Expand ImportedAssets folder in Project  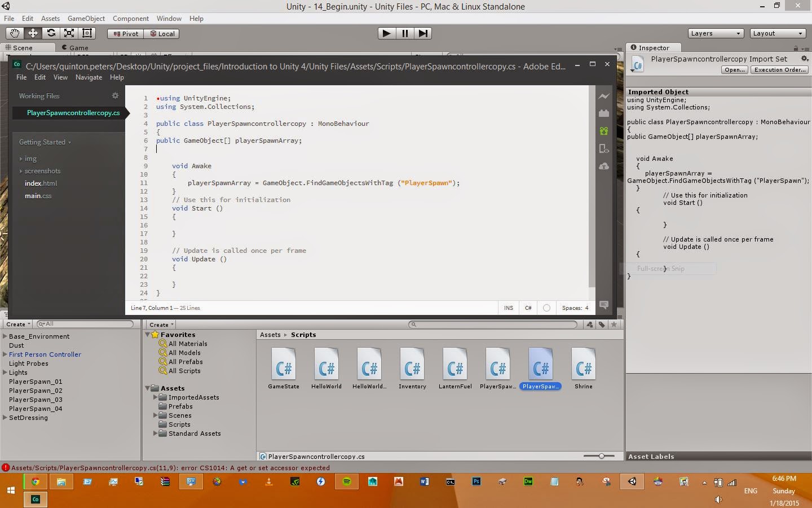coord(155,397)
